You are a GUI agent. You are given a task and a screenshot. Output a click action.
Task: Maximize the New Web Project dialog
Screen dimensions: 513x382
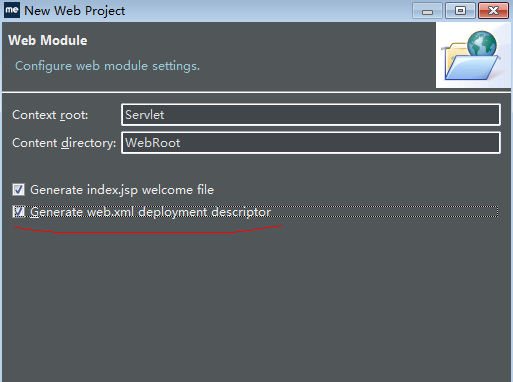click(x=460, y=11)
